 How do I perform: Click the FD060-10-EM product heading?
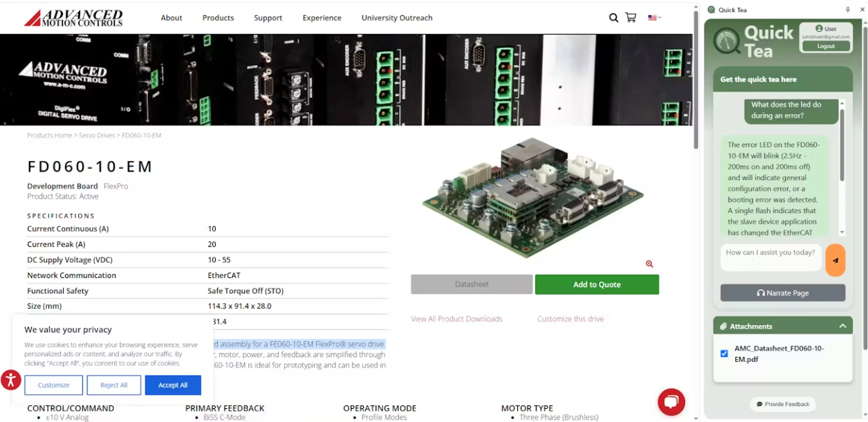pyautogui.click(x=90, y=167)
